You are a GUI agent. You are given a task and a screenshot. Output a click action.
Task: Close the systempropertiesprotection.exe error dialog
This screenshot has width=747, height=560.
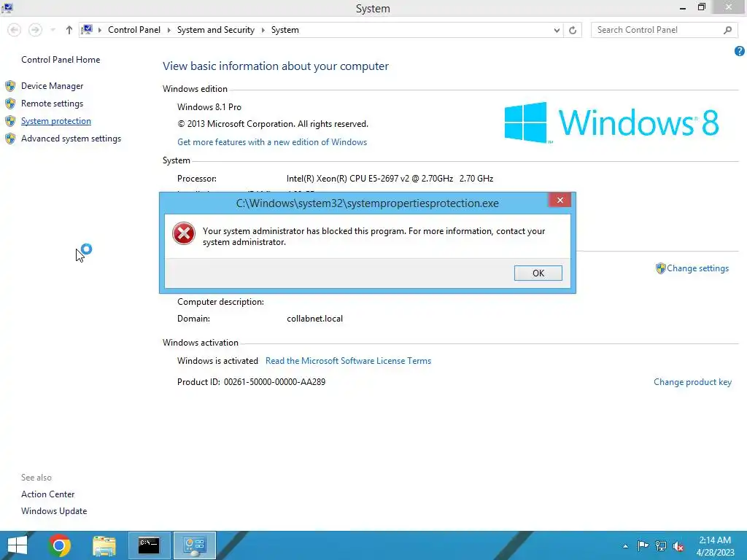pyautogui.click(x=560, y=201)
